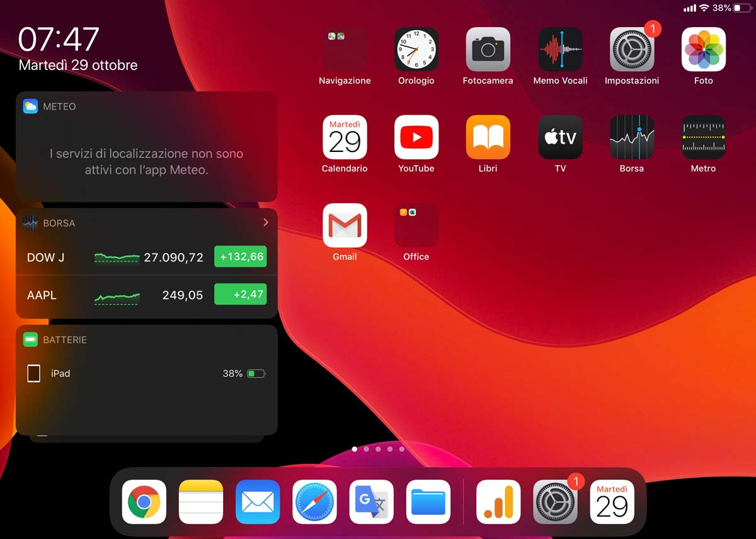
Task: Open the Metro measure app
Action: click(704, 137)
